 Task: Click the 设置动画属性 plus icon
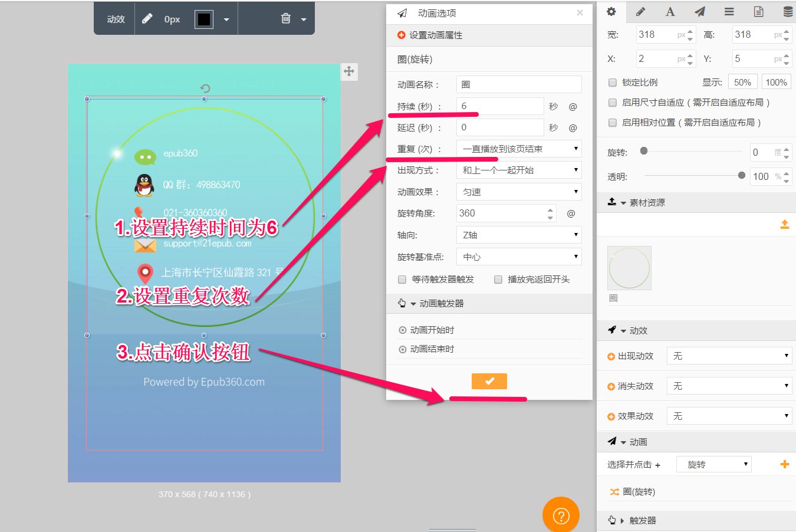[402, 35]
